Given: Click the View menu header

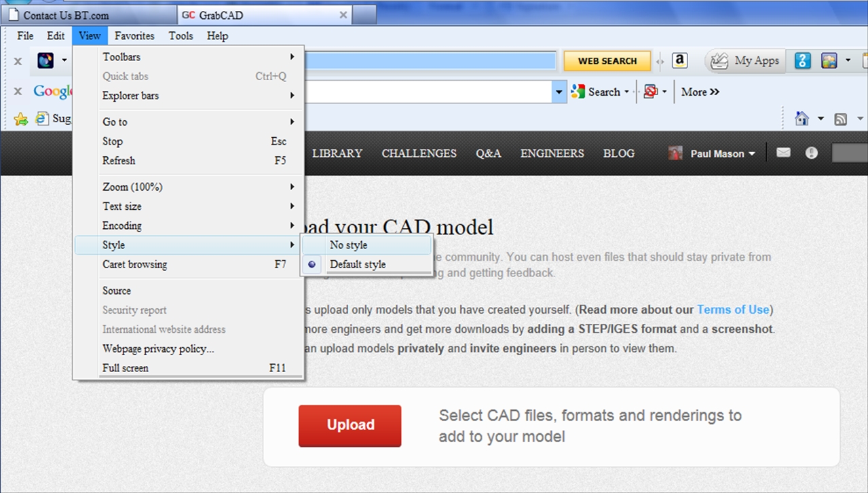Looking at the screenshot, I should click(90, 36).
